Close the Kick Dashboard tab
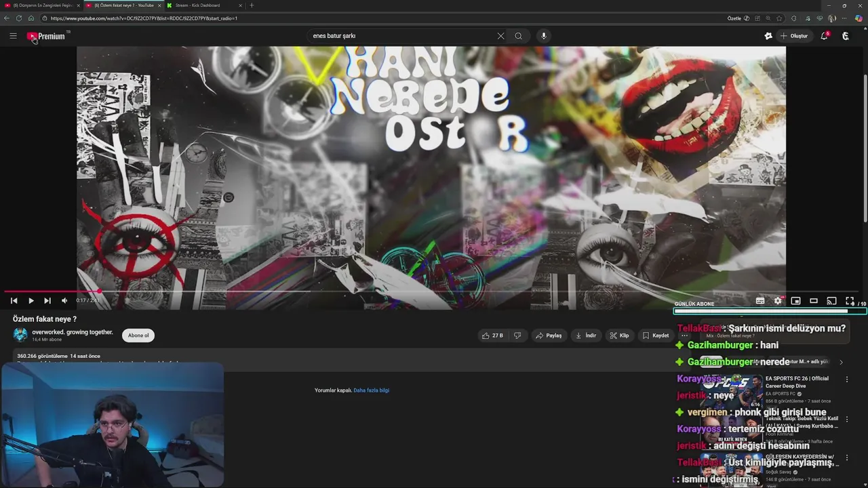Image resolution: width=868 pixels, height=488 pixels. (240, 5)
